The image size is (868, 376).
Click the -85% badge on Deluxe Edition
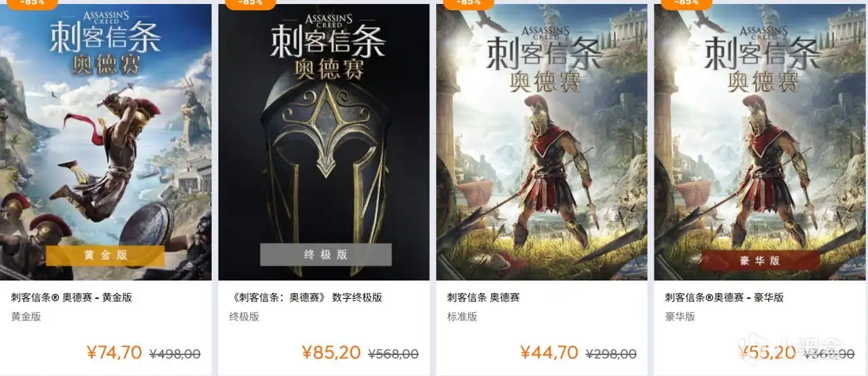(686, 3)
